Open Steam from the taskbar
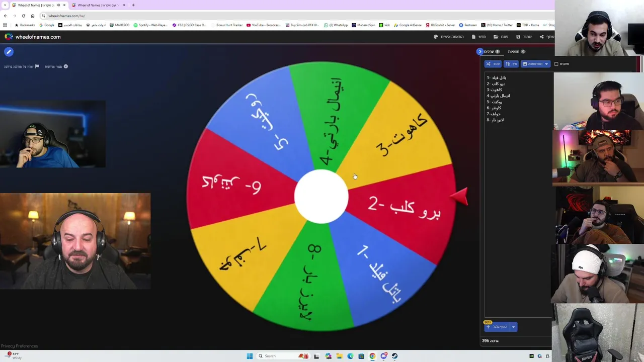 395,356
